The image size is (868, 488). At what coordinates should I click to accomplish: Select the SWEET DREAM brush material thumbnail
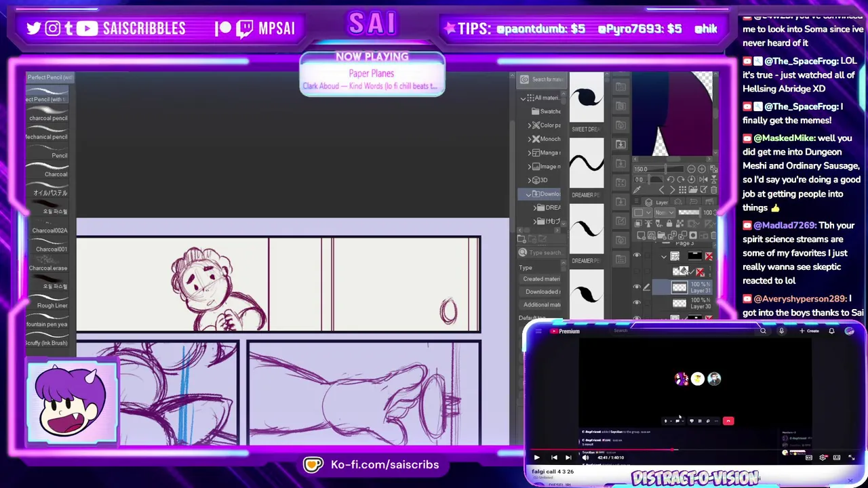[x=587, y=98]
